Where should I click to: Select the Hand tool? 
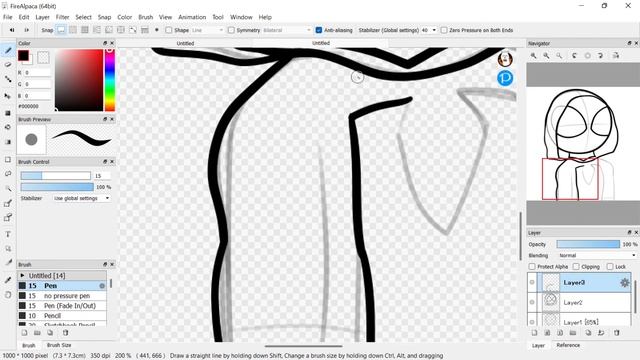(8, 295)
